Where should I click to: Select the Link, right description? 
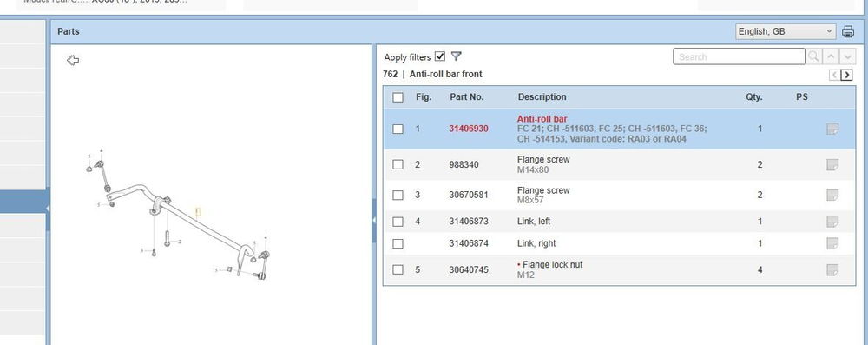[x=536, y=243]
